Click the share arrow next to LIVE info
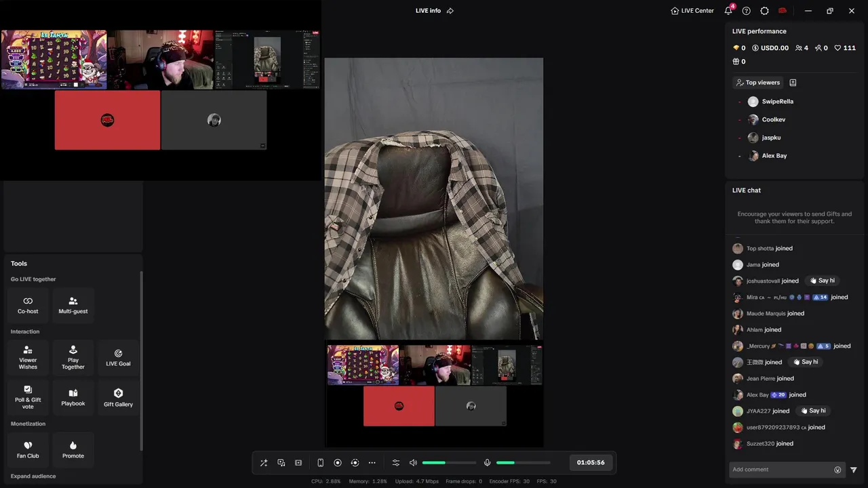 pyautogui.click(x=450, y=11)
